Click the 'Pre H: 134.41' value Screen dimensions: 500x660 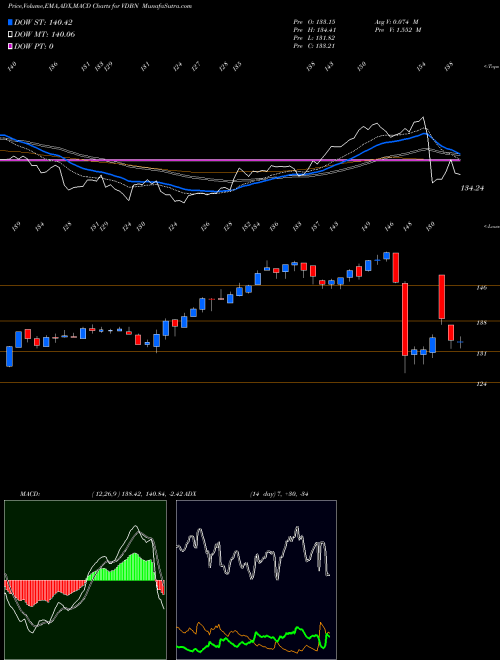coord(314,30)
